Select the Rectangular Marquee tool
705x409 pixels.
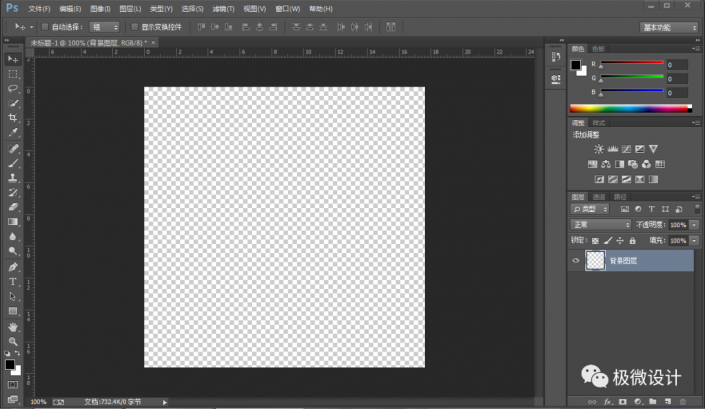(13, 74)
